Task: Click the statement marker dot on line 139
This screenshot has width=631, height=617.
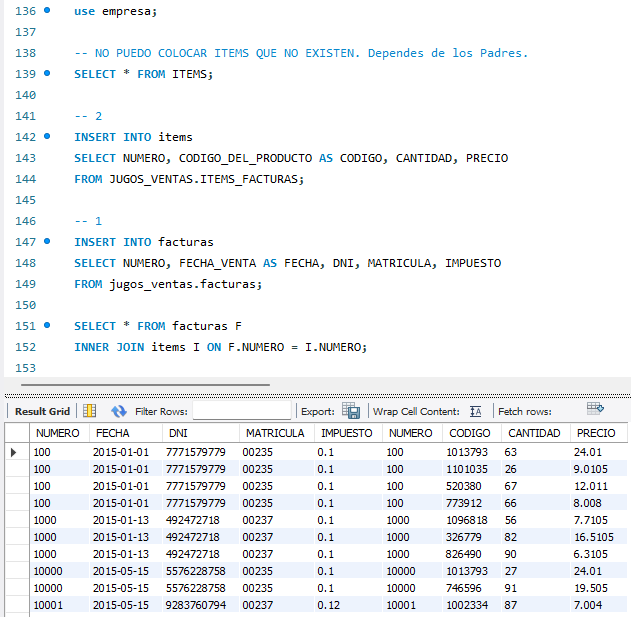Action: click(x=47, y=73)
